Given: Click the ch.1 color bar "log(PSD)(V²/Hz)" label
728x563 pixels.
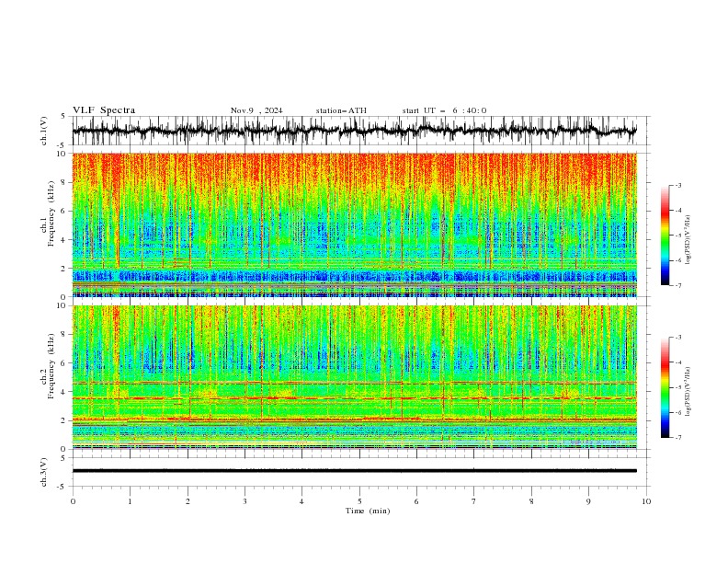Looking at the screenshot, I should coord(688,240).
